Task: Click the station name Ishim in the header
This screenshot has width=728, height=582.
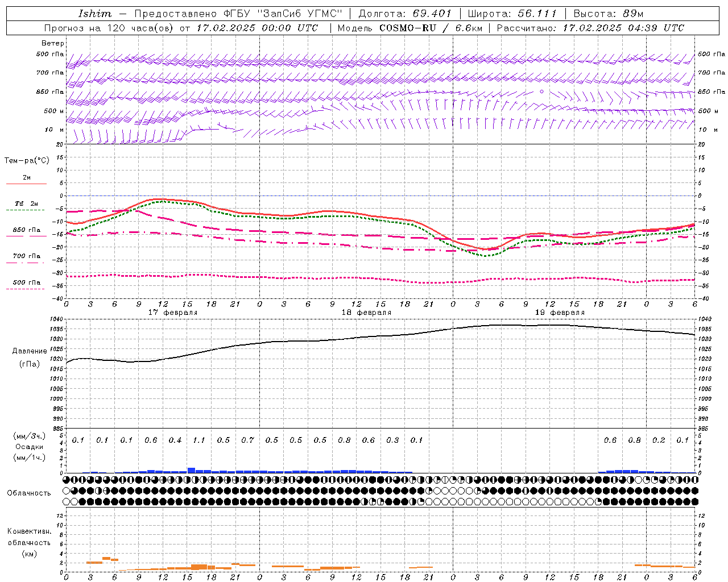Action: coord(95,14)
